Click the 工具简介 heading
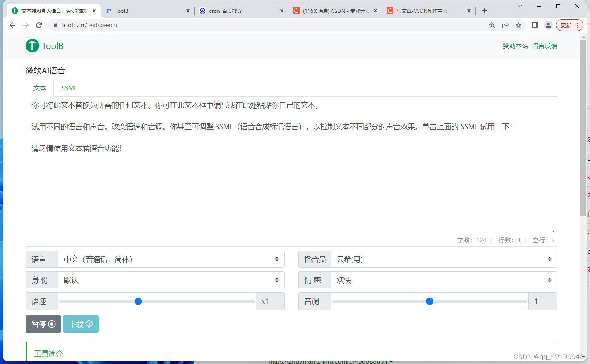The height and width of the screenshot is (364, 590). [49, 353]
